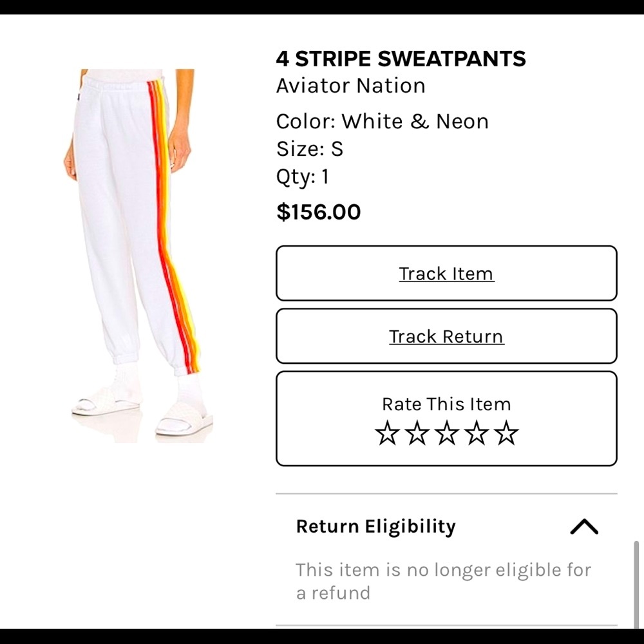Click the $156.00 price text
Screen dimensions: 644x644
pos(318,212)
